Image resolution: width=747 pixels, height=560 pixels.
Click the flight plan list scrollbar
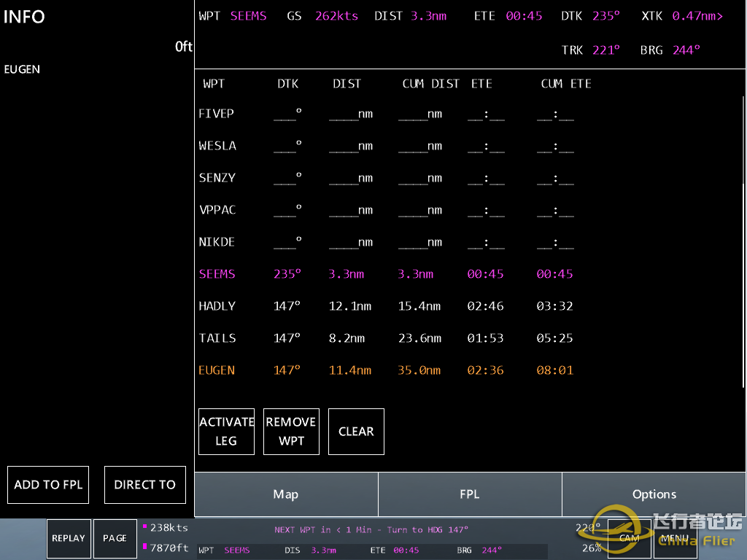(743, 243)
